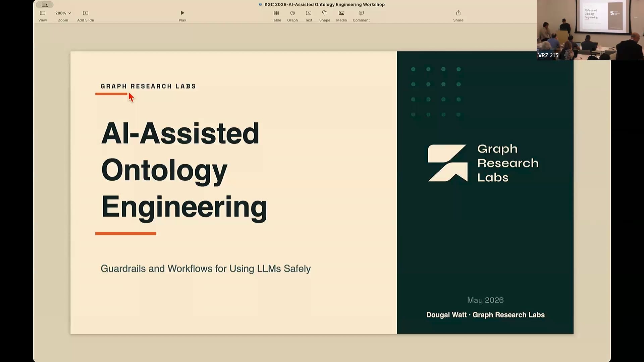Add a Comment
Screen dimensions: 644x362
tap(361, 16)
